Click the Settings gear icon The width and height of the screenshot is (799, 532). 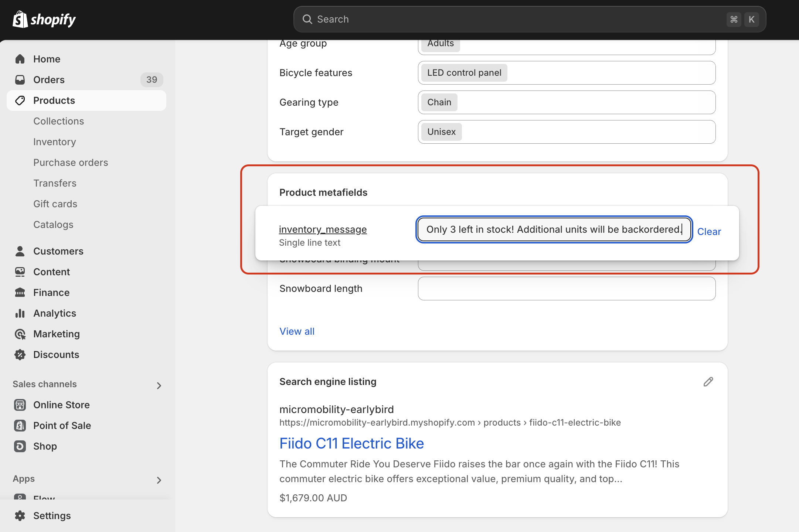click(x=20, y=516)
